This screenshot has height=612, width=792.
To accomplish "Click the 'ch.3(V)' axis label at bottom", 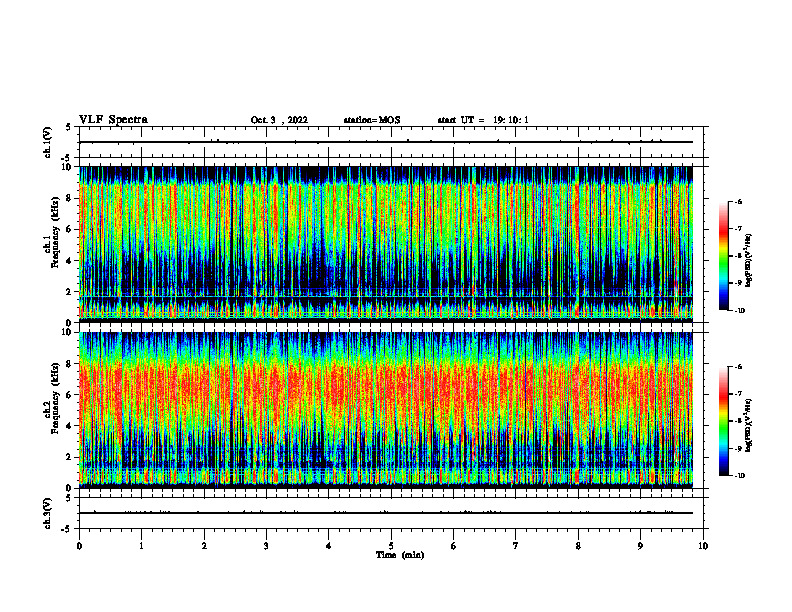I will [x=48, y=513].
